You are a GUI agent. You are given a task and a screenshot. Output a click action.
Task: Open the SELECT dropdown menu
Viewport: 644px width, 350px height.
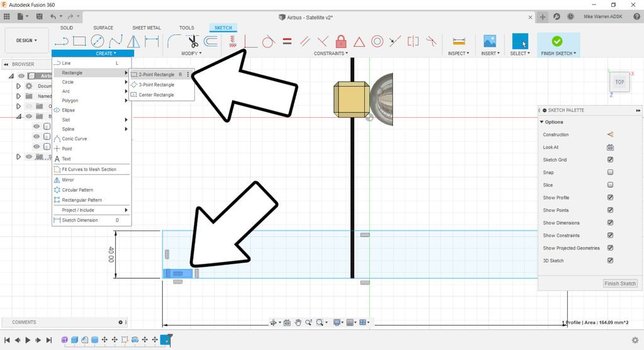(x=520, y=54)
